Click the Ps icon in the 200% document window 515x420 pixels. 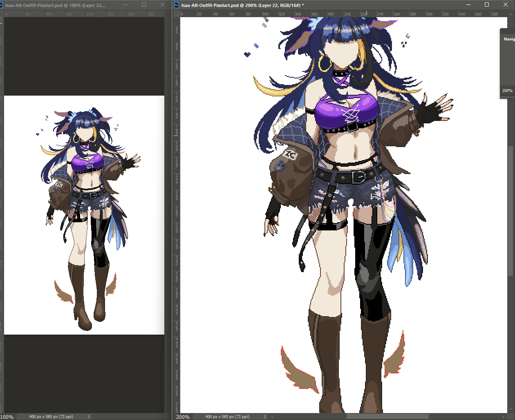[176, 5]
